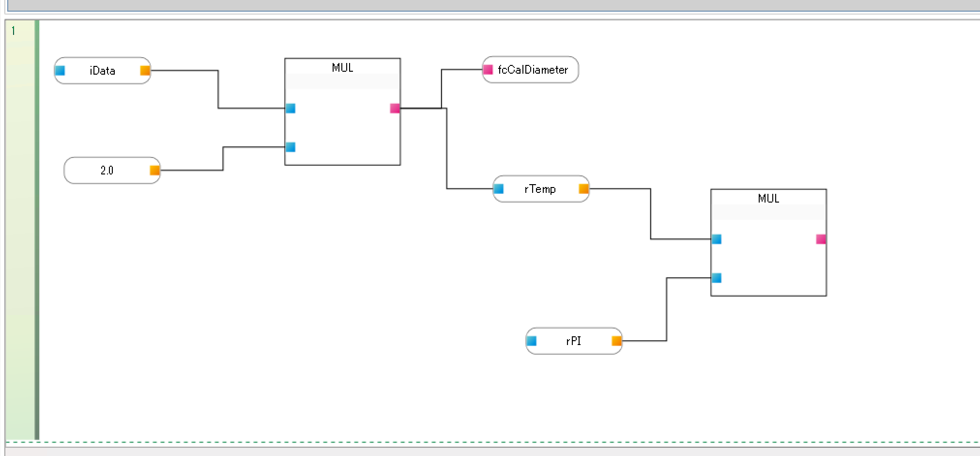Select the fcCalDiameter output variable node
This screenshot has height=456, width=980.
533,70
